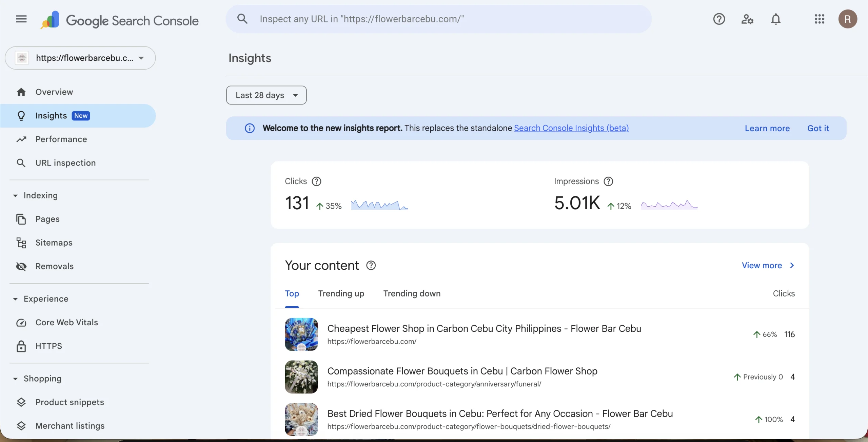Click the Clicks help tooltip icon

[x=316, y=181]
